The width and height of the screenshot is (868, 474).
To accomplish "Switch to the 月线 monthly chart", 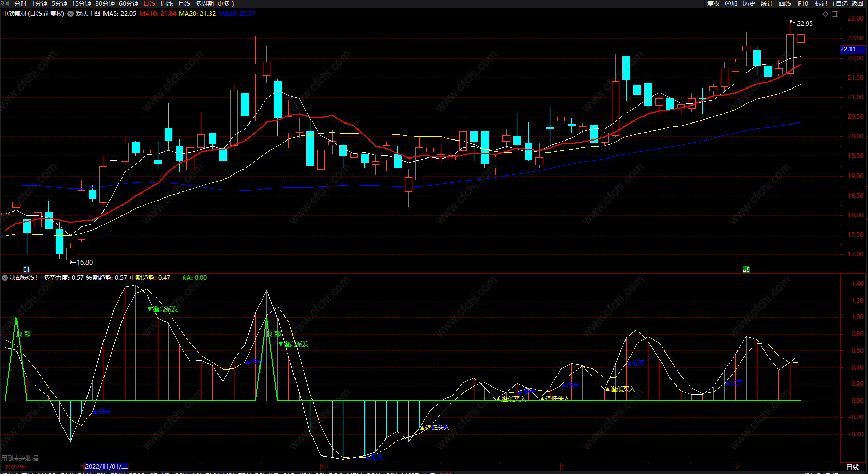I will point(184,4).
